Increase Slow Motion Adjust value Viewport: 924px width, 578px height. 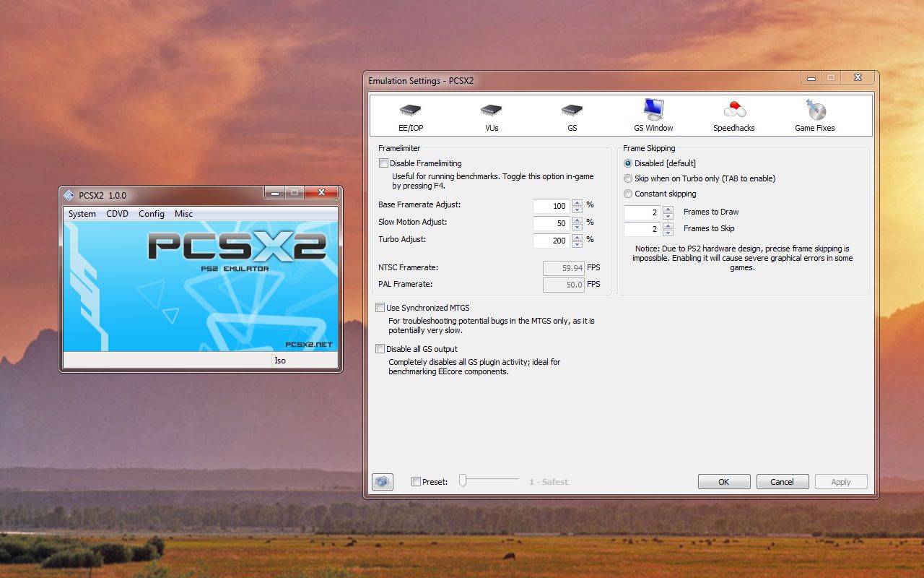pos(577,220)
